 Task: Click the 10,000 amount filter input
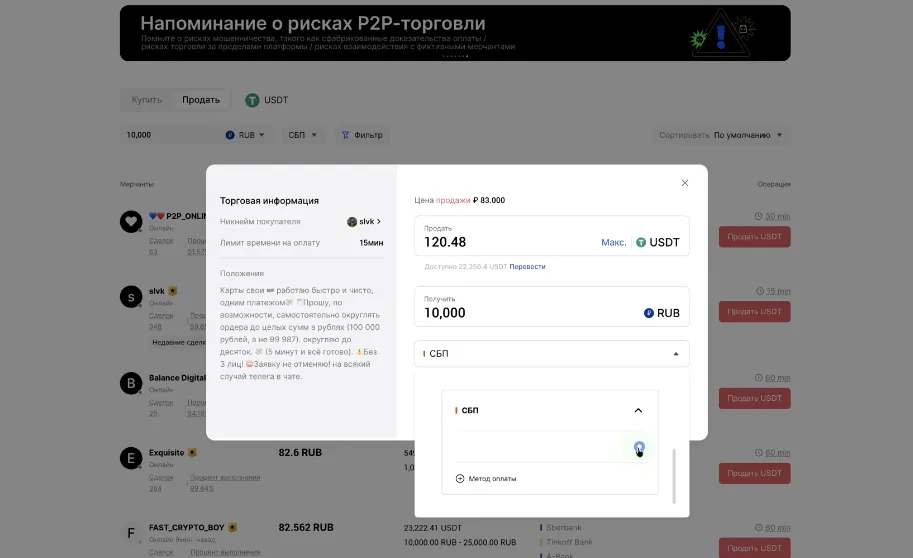[169, 135]
